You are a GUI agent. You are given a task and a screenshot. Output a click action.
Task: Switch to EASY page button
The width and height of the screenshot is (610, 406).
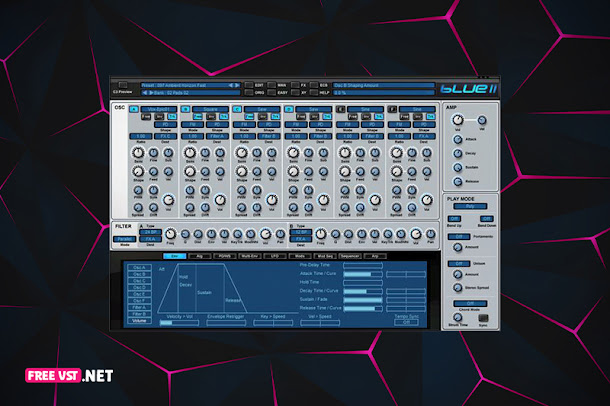coord(272,93)
